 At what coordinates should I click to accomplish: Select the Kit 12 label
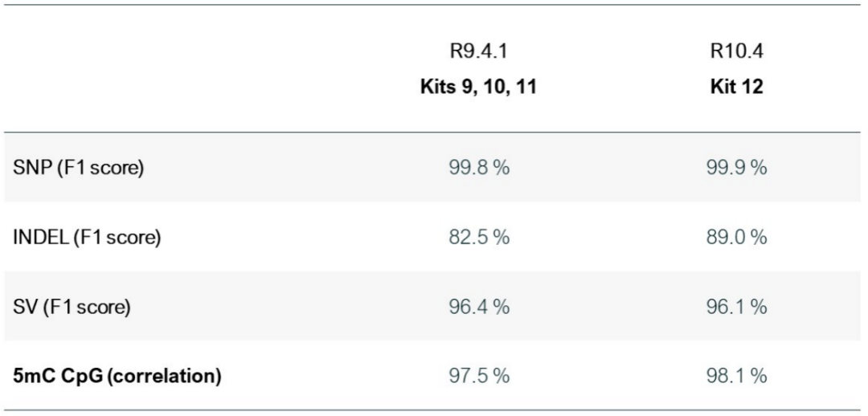pyautogui.click(x=737, y=88)
